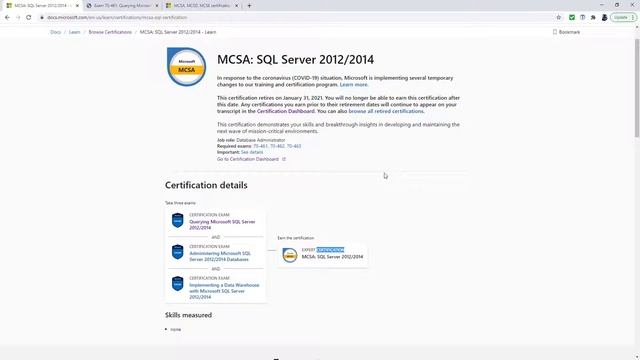The width and height of the screenshot is (640, 360).
Task: Open the circular T extension icon
Action: (582, 17)
